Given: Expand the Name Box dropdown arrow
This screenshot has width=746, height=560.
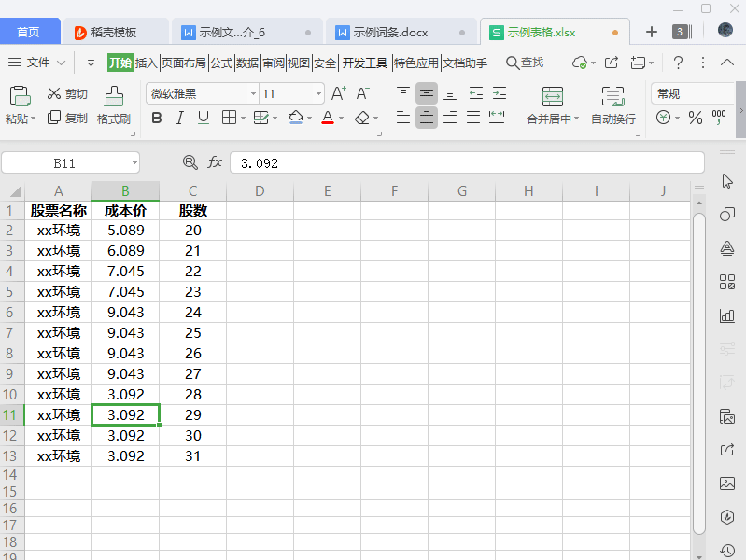Looking at the screenshot, I should (x=134, y=163).
